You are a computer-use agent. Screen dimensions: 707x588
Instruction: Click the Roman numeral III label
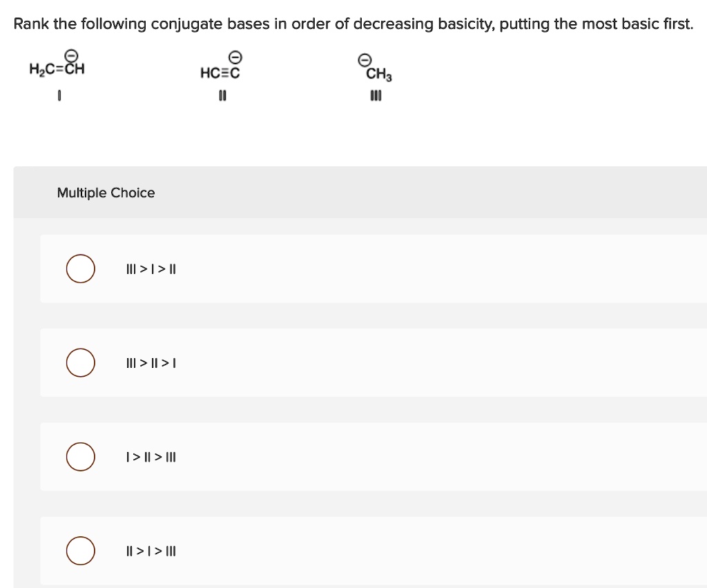375,95
